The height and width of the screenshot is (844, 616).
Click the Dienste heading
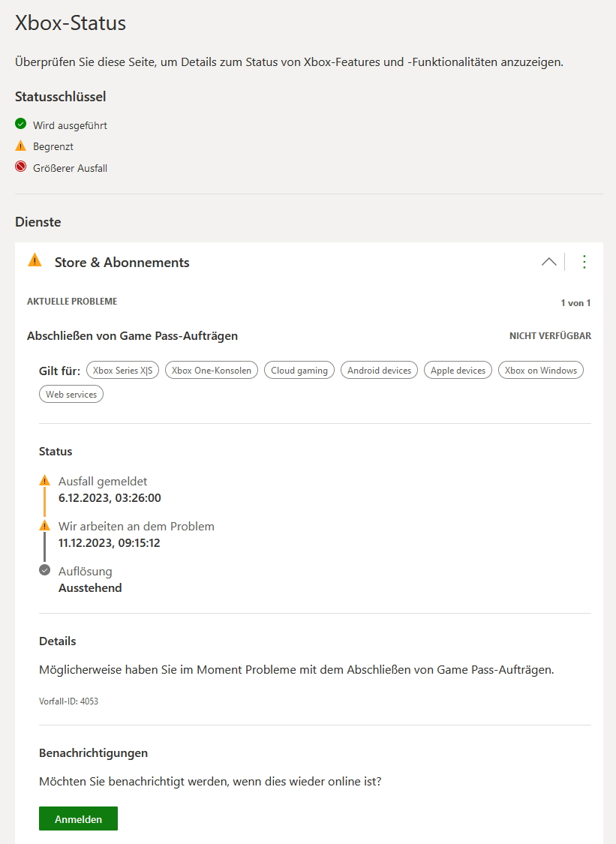coord(38,222)
